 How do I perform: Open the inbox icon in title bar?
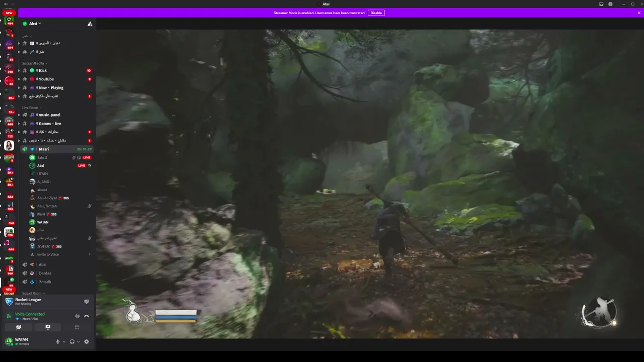(601, 4)
